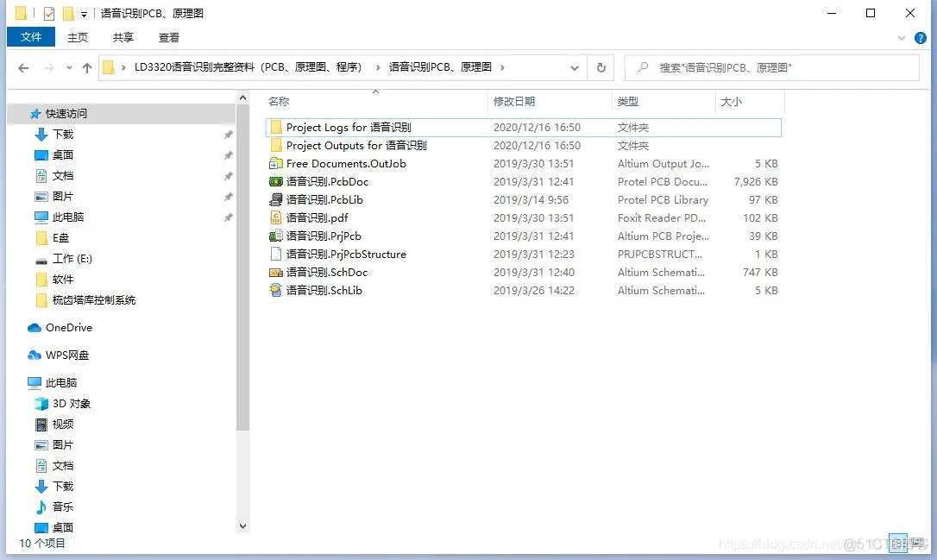Click the chevron before LD3320 breadcrumb
Viewport: 937px width, 560px height.
123,67
